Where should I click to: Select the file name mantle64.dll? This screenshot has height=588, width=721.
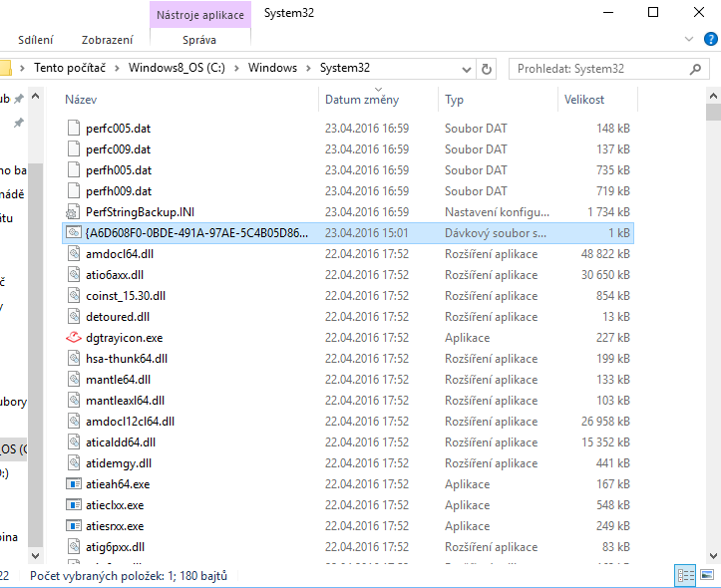[119, 380]
